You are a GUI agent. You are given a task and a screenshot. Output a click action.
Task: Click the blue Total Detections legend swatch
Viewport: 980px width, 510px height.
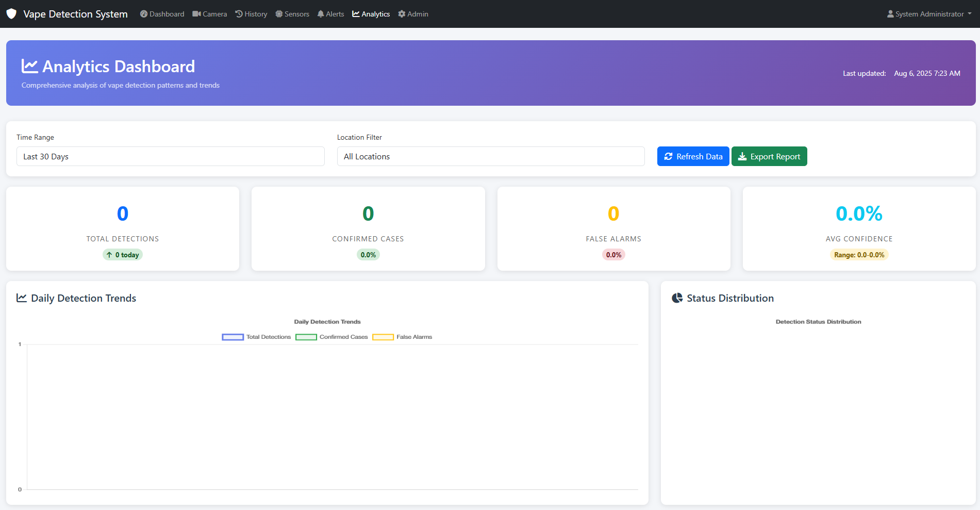(232, 337)
